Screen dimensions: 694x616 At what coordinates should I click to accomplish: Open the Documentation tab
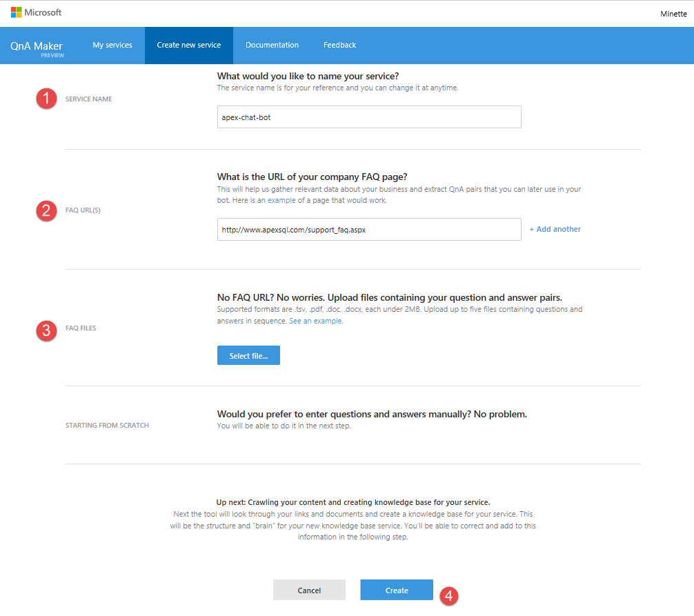coord(272,45)
